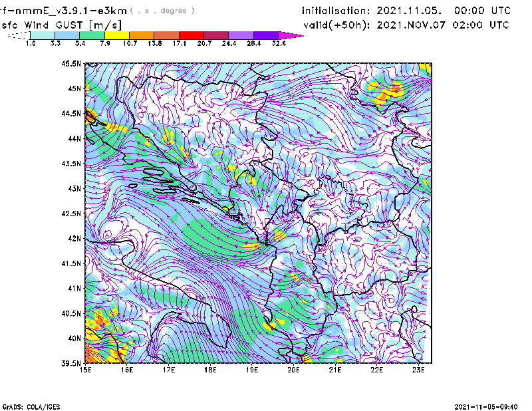Click the light blue 3.3–5.4 legend swatch
This screenshot has height=411, width=532.
[x=67, y=35]
